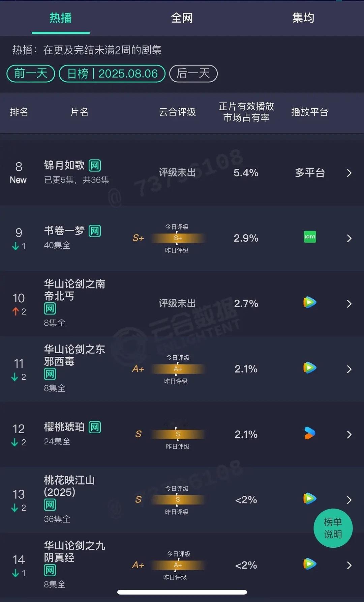Screen dimensions: 364x602
Task: Switch to the 集均 tab
Action: (x=303, y=18)
